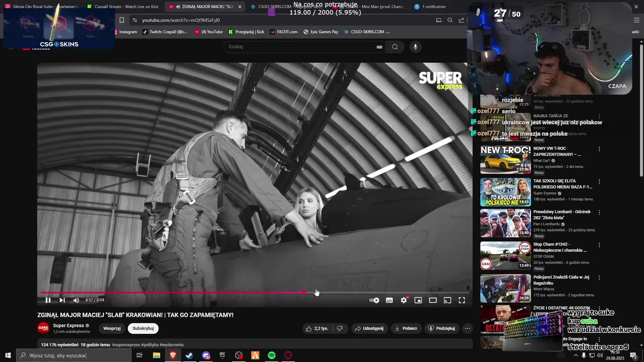Click the Udostępnij share button
This screenshot has width=644, height=362.
click(369, 328)
